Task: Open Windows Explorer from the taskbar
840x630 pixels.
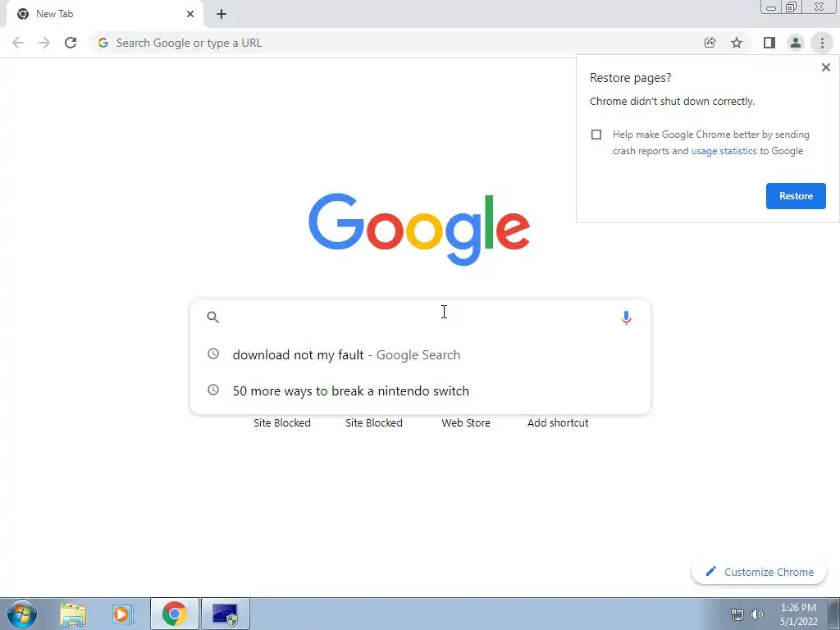Action: click(x=73, y=614)
